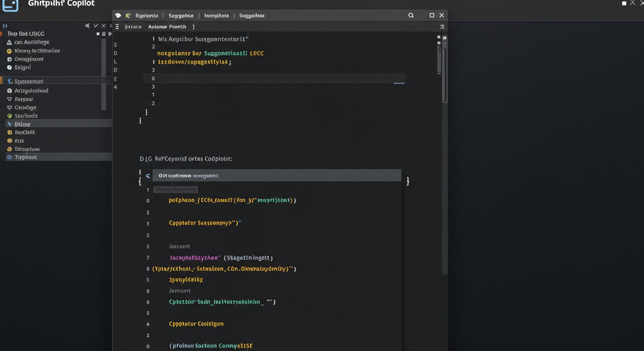Toggle the checkmark control in the sidebar header
644x351 pixels.
[95, 26]
